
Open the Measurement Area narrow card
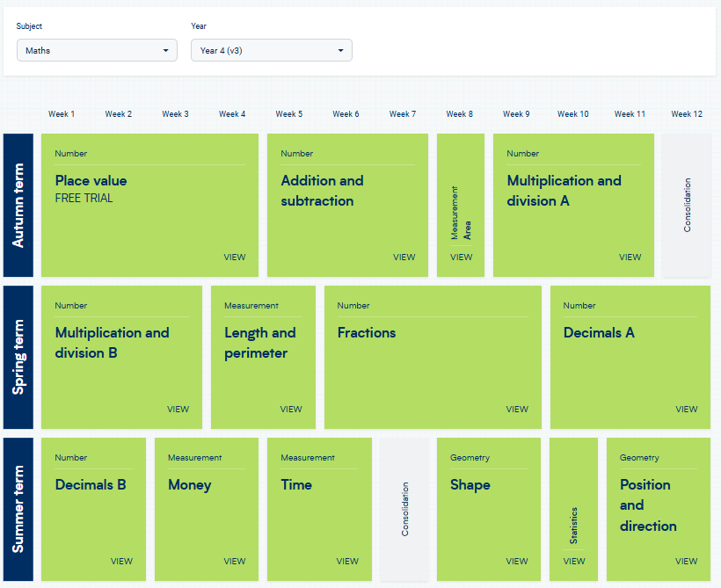(461, 205)
